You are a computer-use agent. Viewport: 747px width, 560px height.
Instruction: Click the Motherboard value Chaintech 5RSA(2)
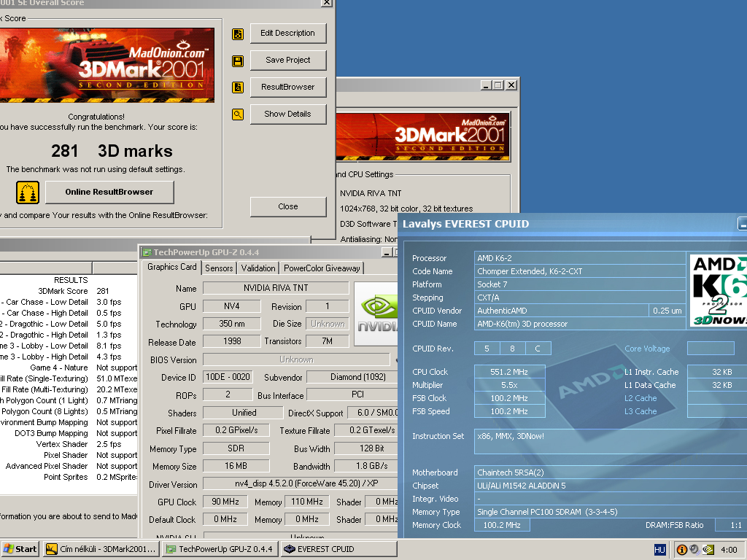[611, 472]
